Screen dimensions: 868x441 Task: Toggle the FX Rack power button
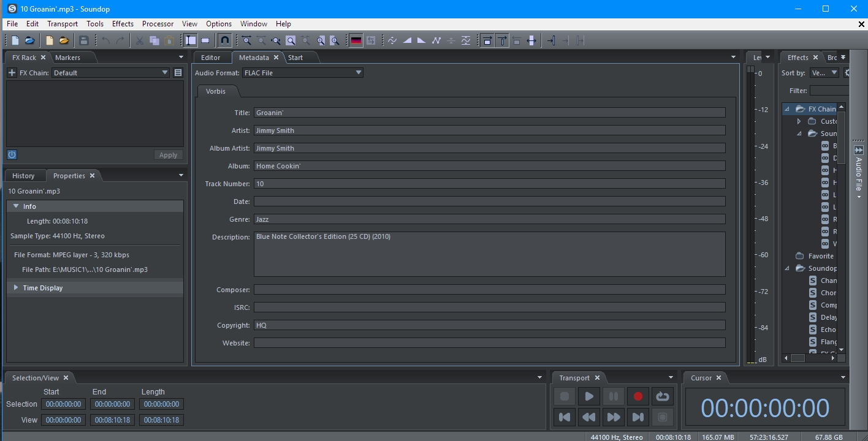click(12, 155)
